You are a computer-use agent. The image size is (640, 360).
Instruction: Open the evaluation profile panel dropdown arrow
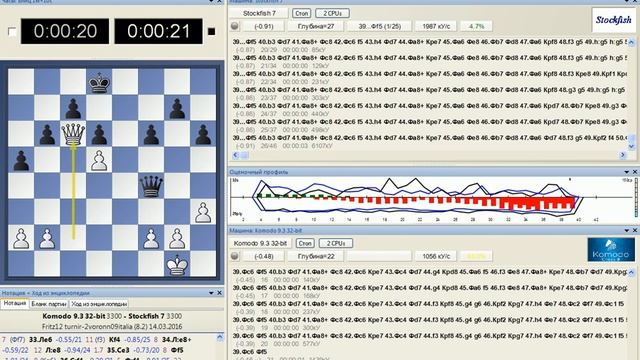point(627,172)
